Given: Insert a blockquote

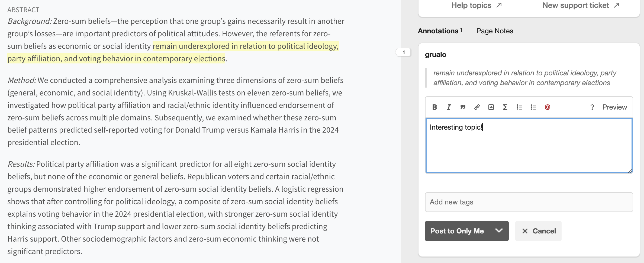Looking at the screenshot, I should [x=463, y=107].
